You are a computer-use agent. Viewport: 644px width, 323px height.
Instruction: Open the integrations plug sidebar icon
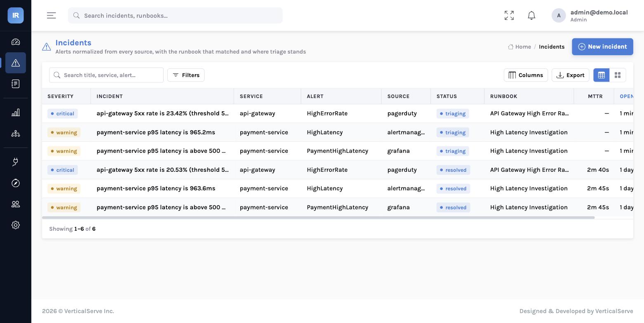[x=16, y=162]
